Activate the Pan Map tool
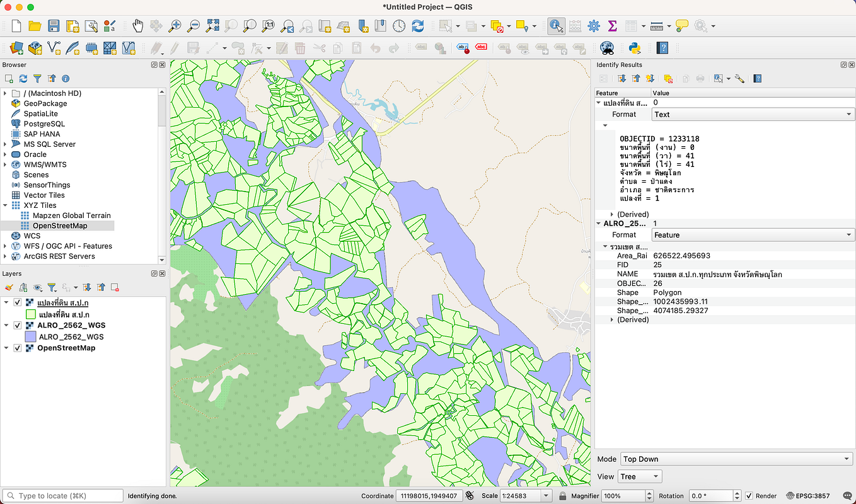The height and width of the screenshot is (504, 856). [137, 26]
